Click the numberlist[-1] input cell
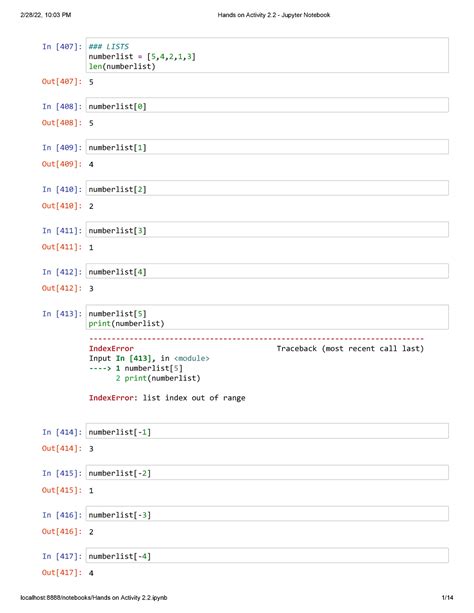The height and width of the screenshot is (613, 474). (x=267, y=432)
